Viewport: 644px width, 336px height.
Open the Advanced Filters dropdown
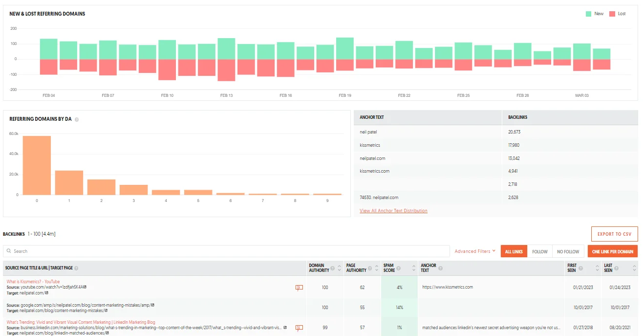pyautogui.click(x=474, y=251)
